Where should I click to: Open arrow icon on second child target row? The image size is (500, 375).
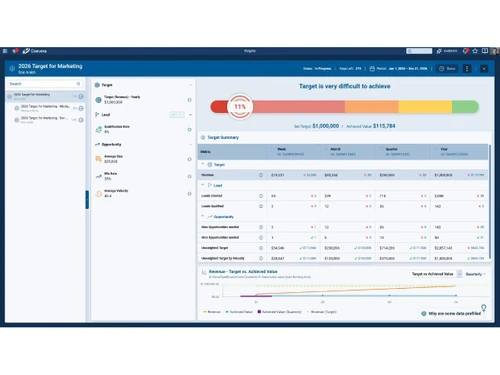point(81,120)
